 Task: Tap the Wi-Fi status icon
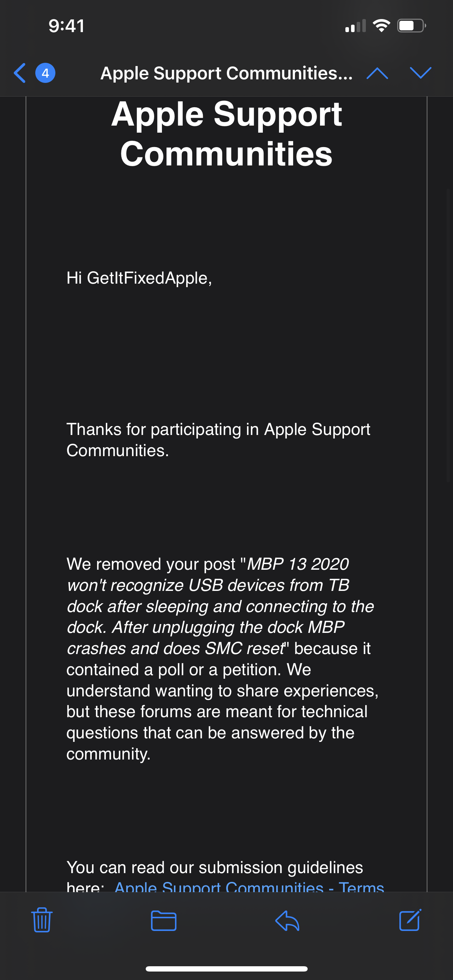(381, 26)
